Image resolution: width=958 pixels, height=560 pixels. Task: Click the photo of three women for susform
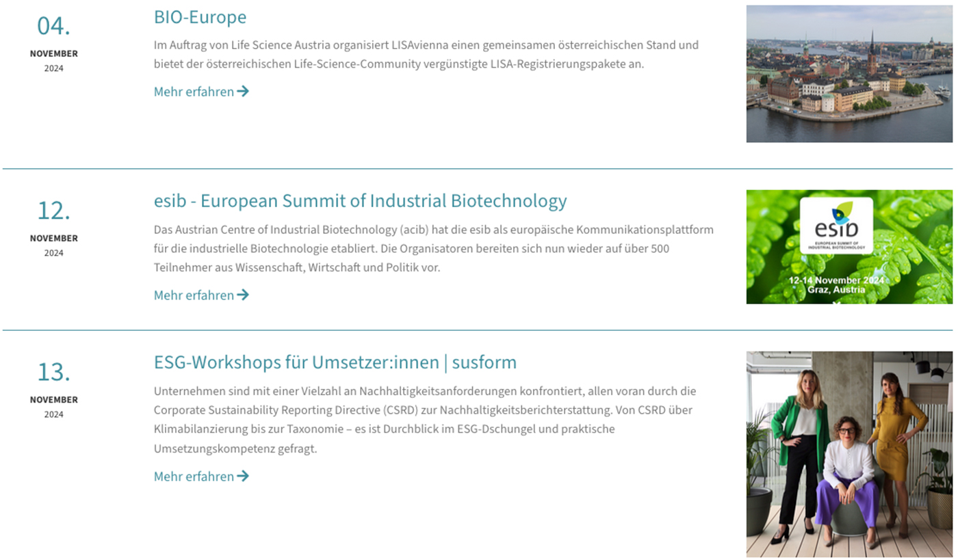(x=849, y=454)
